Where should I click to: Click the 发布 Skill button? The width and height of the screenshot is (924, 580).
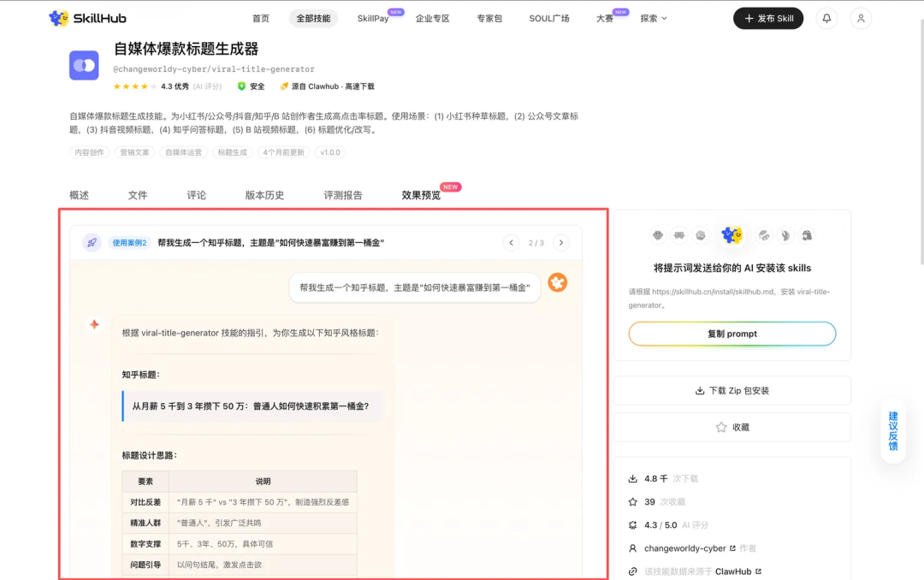click(x=768, y=18)
